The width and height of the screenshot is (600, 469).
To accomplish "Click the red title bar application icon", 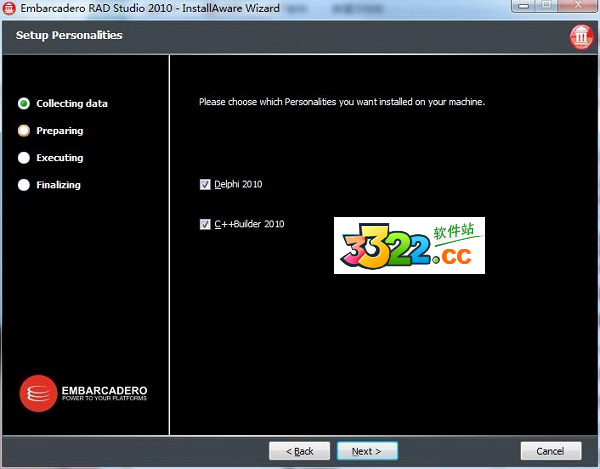I will coord(9,8).
